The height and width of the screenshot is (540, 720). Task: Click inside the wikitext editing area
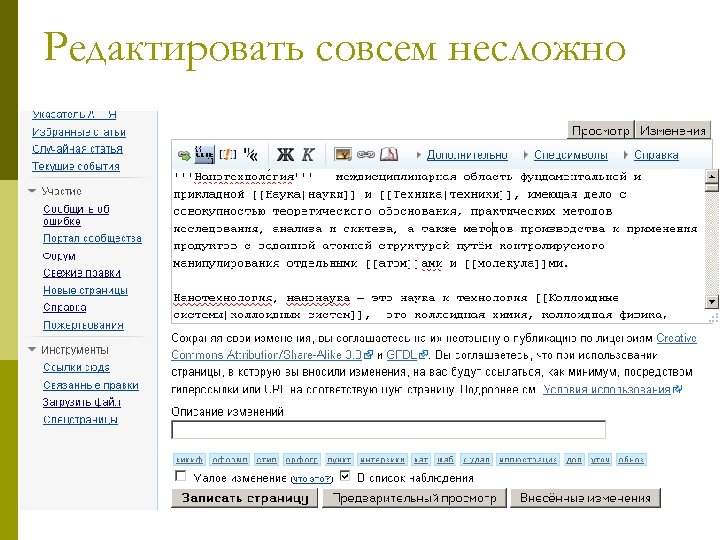pos(439,246)
